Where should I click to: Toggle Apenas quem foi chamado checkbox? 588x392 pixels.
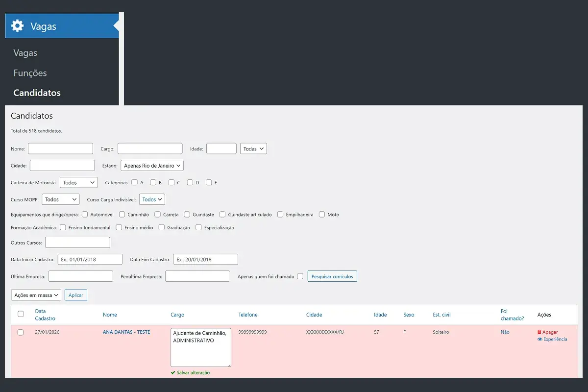[x=300, y=276]
